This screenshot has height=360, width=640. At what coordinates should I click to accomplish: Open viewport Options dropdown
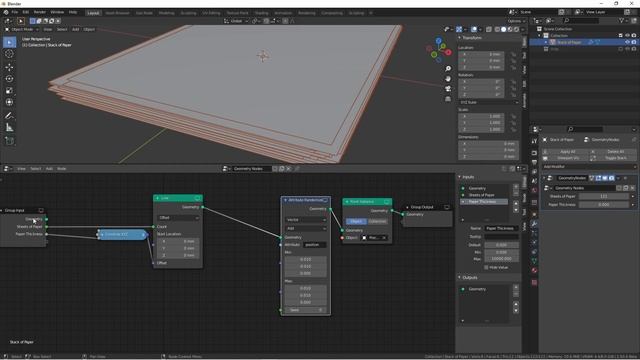click(x=516, y=21)
